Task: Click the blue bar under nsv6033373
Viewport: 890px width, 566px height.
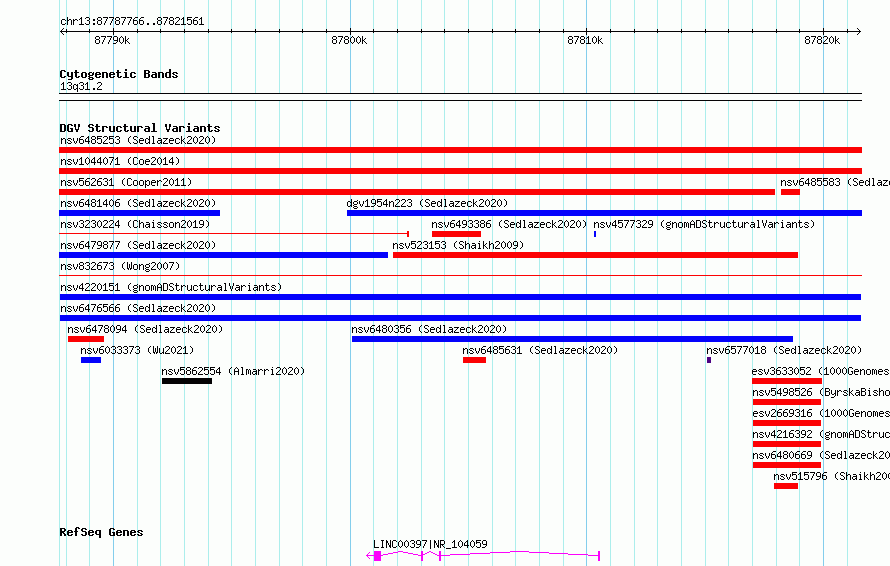Action: pyautogui.click(x=91, y=360)
